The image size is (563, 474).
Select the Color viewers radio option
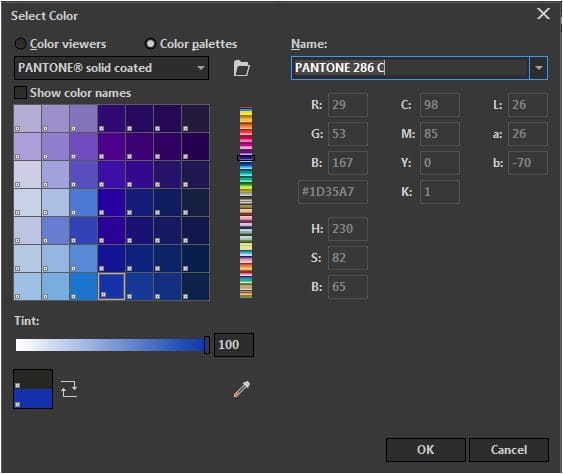pos(60,44)
